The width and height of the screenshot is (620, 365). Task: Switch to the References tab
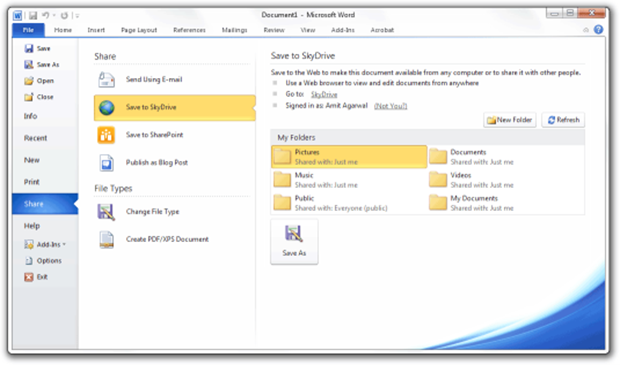189,30
